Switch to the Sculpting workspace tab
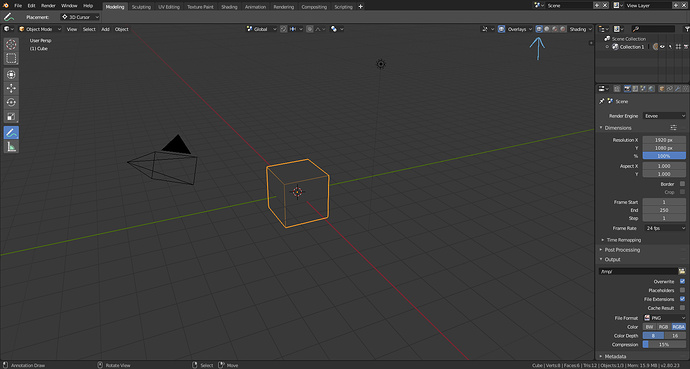This screenshot has width=690, height=369. point(141,7)
